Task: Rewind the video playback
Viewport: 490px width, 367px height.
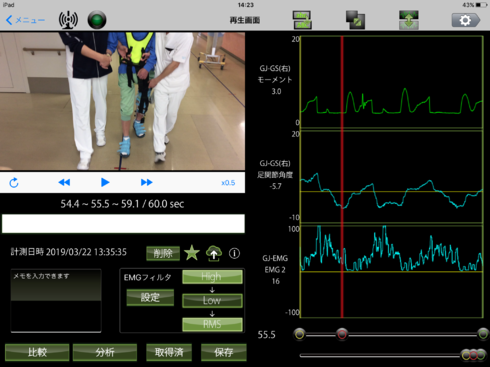Action: [x=64, y=182]
